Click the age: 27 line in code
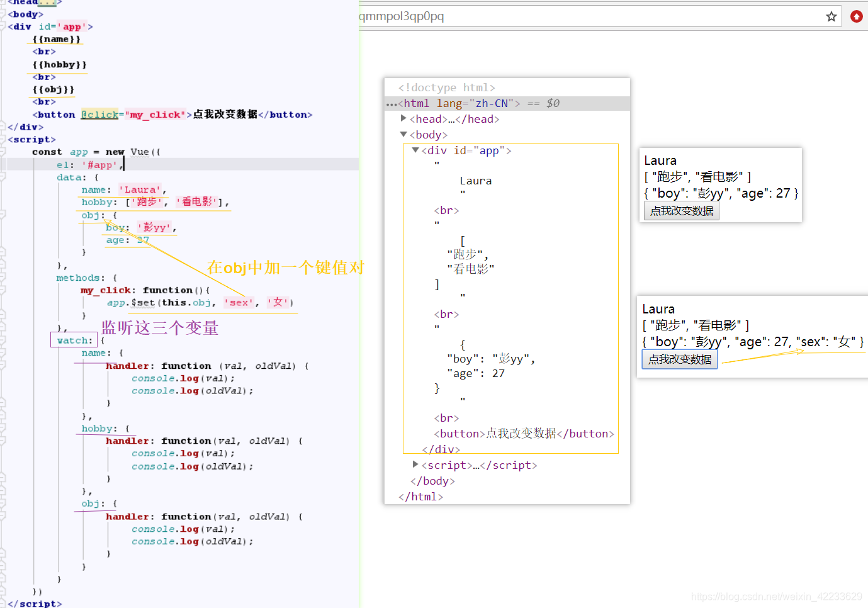This screenshot has height=608, width=868. [128, 240]
